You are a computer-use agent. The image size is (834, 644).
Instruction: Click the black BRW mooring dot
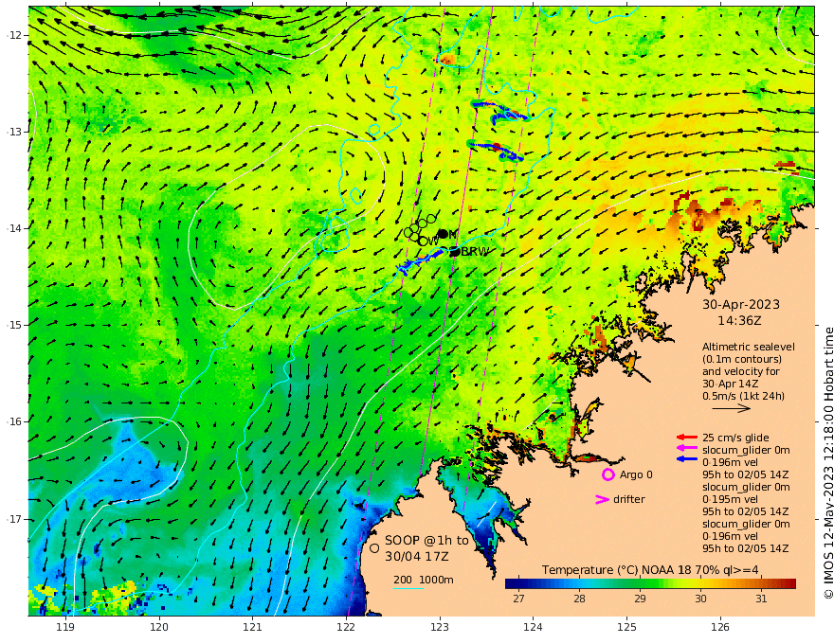click(x=455, y=252)
